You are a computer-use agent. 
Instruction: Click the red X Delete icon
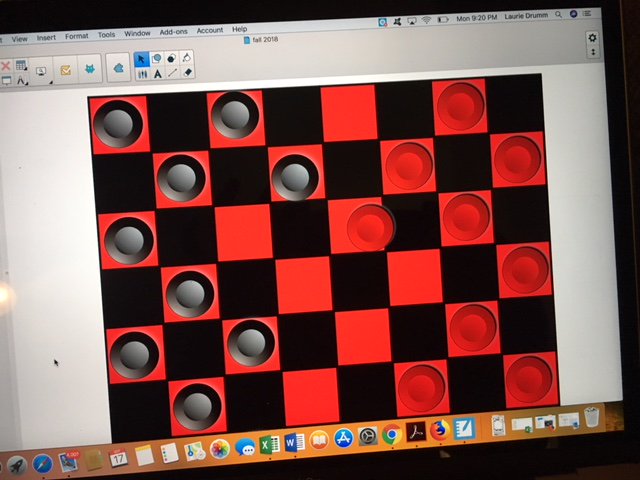click(5, 67)
